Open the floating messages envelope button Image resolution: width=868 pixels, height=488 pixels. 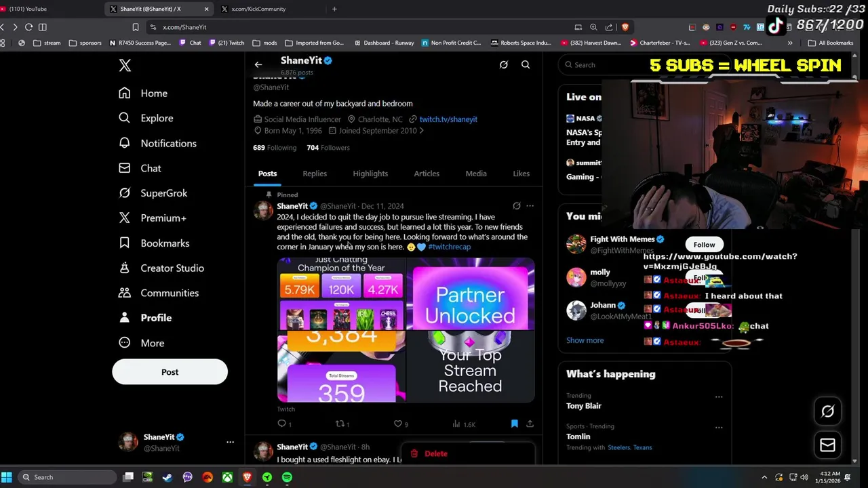pyautogui.click(x=827, y=445)
